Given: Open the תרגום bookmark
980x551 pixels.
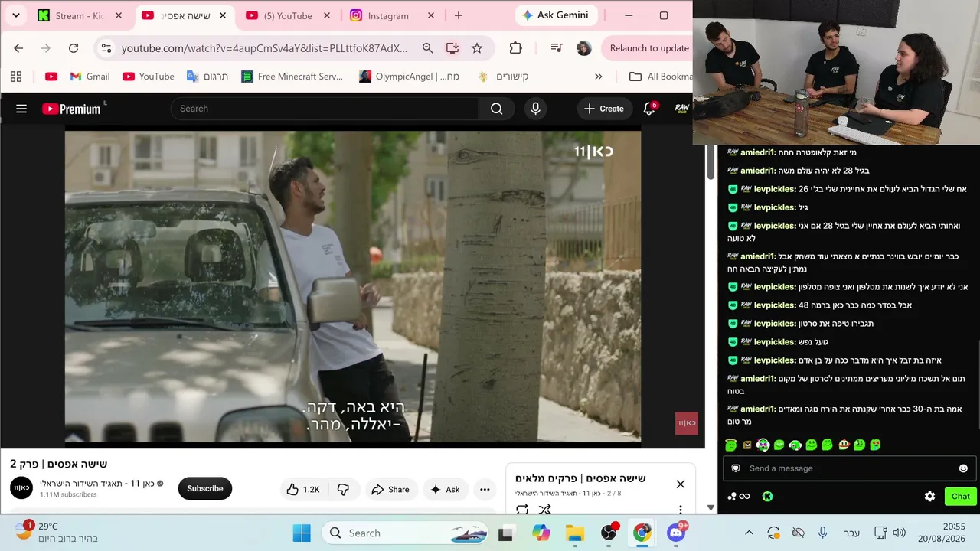Looking at the screenshot, I should [x=207, y=77].
